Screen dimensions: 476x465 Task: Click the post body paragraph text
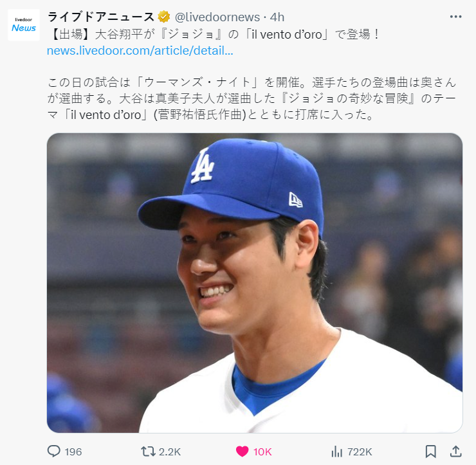[252, 98]
